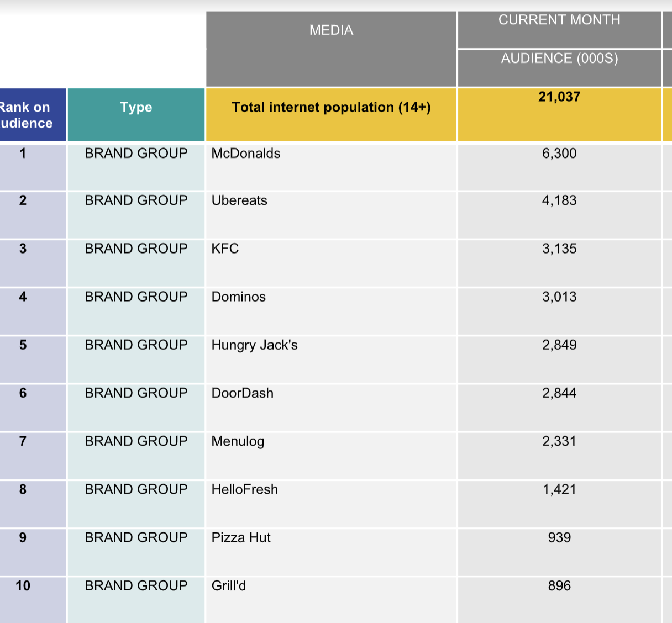Select BRAND GROUP in the Grill'd row

136,585
